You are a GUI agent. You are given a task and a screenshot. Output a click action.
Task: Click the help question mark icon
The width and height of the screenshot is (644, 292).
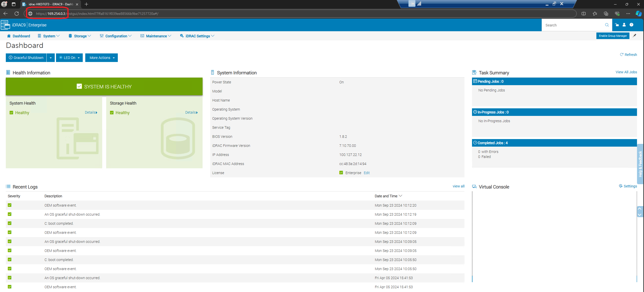click(x=632, y=25)
